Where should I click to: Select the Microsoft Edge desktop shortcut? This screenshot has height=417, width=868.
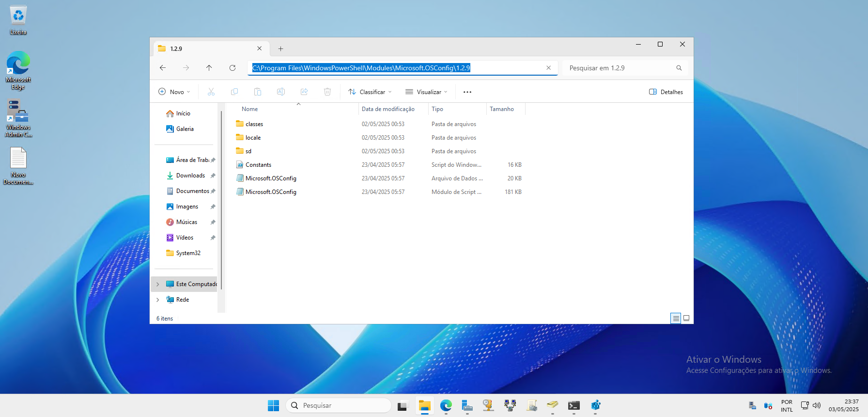[x=18, y=71]
